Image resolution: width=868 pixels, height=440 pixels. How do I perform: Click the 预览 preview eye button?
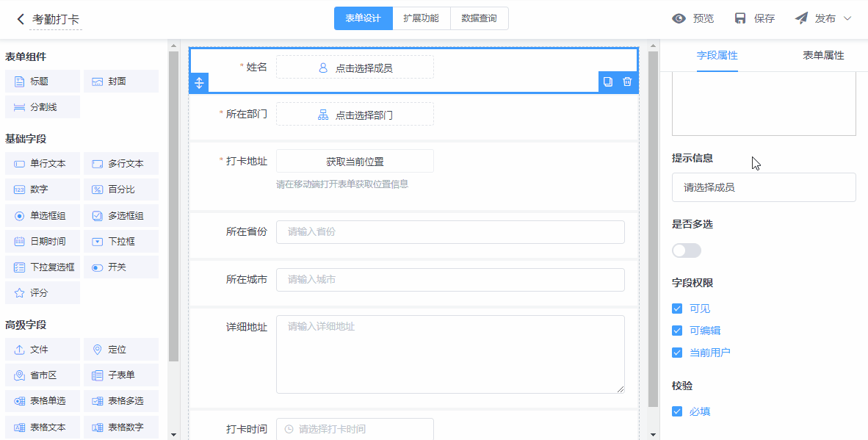(692, 18)
